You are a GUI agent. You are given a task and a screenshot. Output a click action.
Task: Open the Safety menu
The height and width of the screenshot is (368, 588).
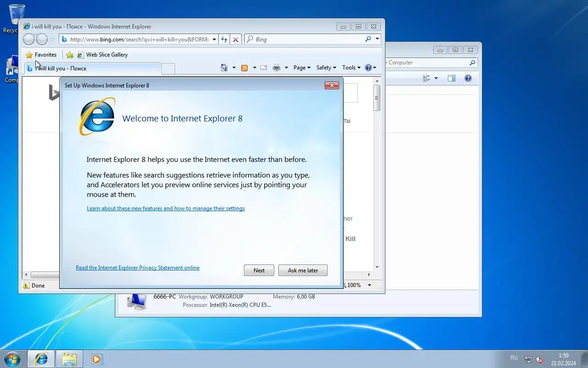[326, 68]
